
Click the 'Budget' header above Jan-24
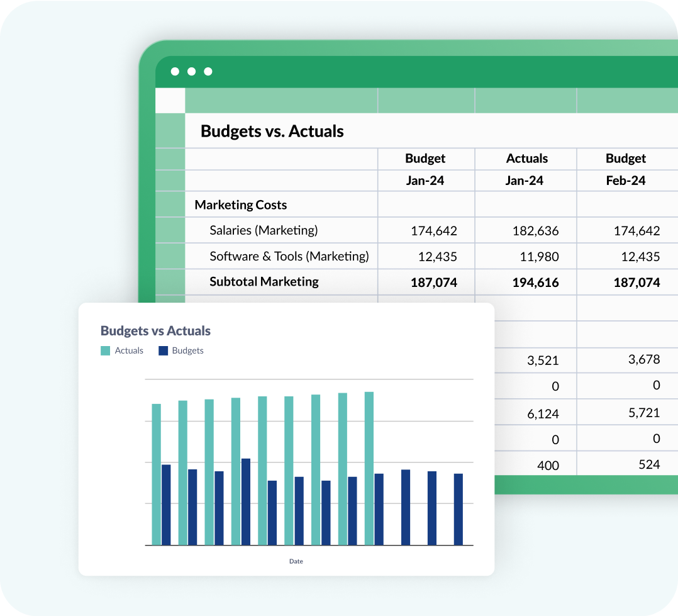tap(426, 159)
